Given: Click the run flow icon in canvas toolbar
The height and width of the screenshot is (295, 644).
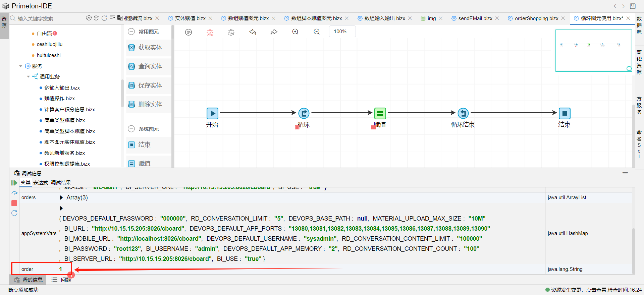Looking at the screenshot, I should [x=189, y=32].
